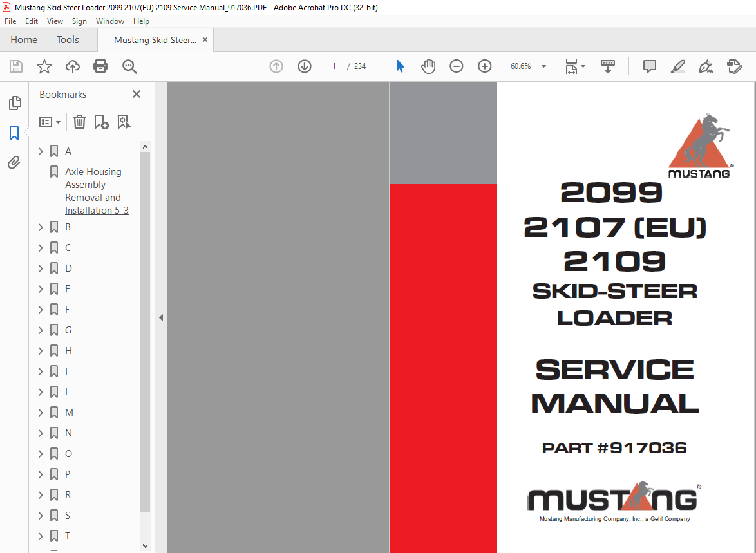Zoom out with minus button
The width and height of the screenshot is (756, 553).
pos(456,66)
